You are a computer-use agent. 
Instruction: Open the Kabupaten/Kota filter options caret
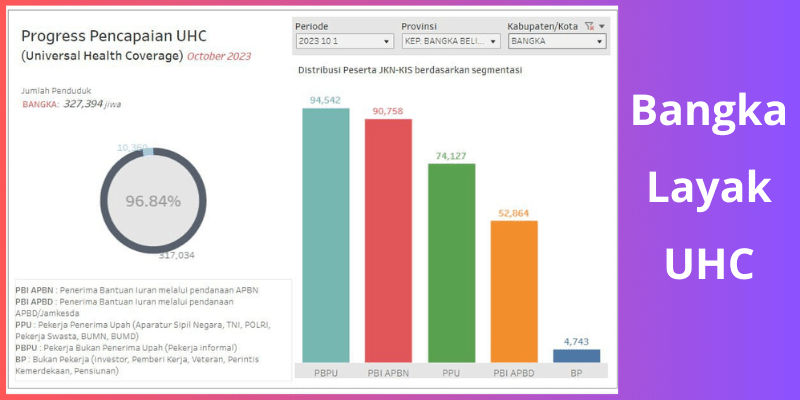tap(601, 25)
